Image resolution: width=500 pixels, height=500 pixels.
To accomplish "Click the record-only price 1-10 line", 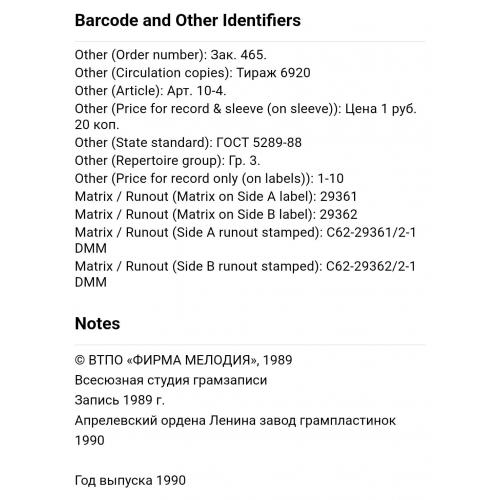I will [209, 179].
